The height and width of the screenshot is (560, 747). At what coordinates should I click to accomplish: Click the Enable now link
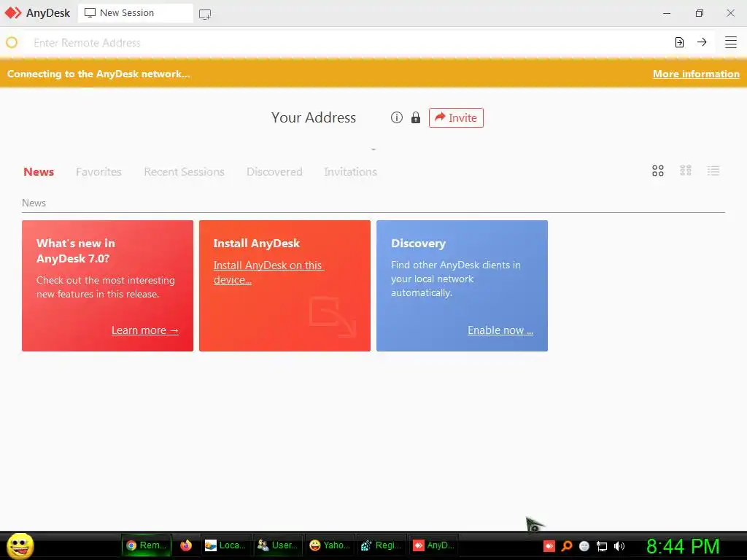pyautogui.click(x=500, y=330)
